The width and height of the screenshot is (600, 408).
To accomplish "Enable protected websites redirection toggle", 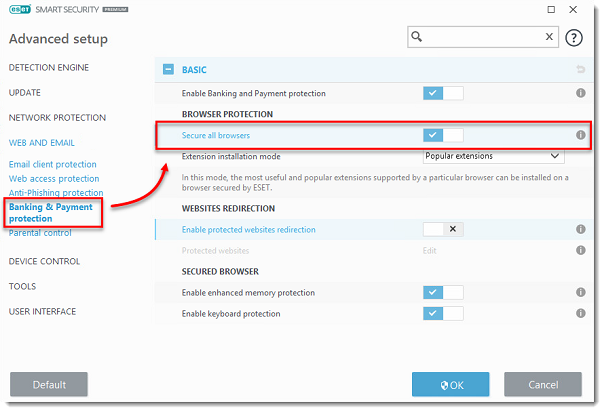I will (443, 229).
